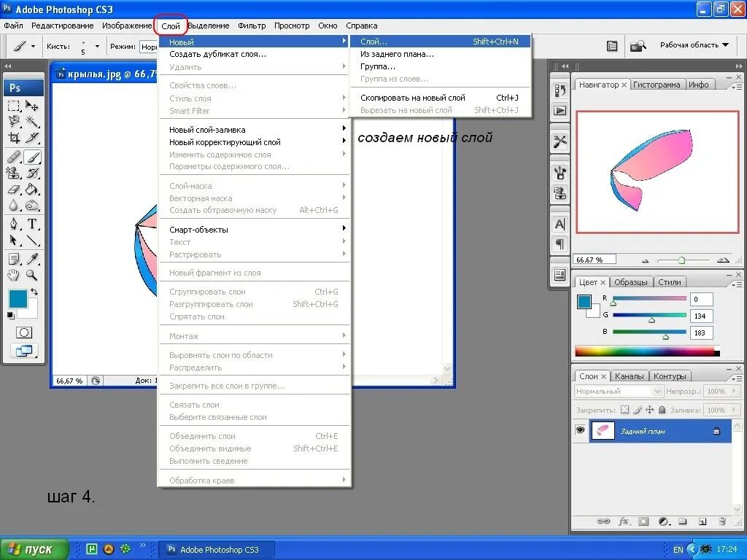Click the color spectrum ramp bar
Viewport: 747px width, 560px height.
[x=647, y=352]
